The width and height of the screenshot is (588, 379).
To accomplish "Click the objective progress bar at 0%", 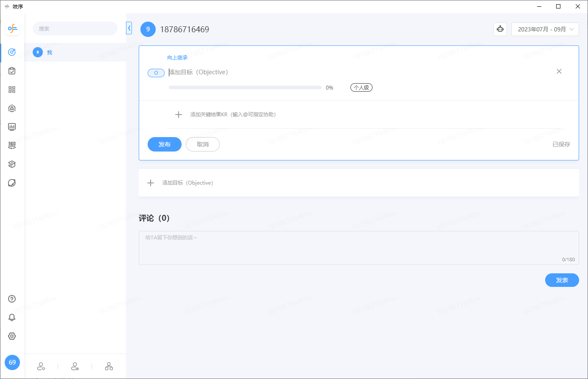I will pos(245,87).
